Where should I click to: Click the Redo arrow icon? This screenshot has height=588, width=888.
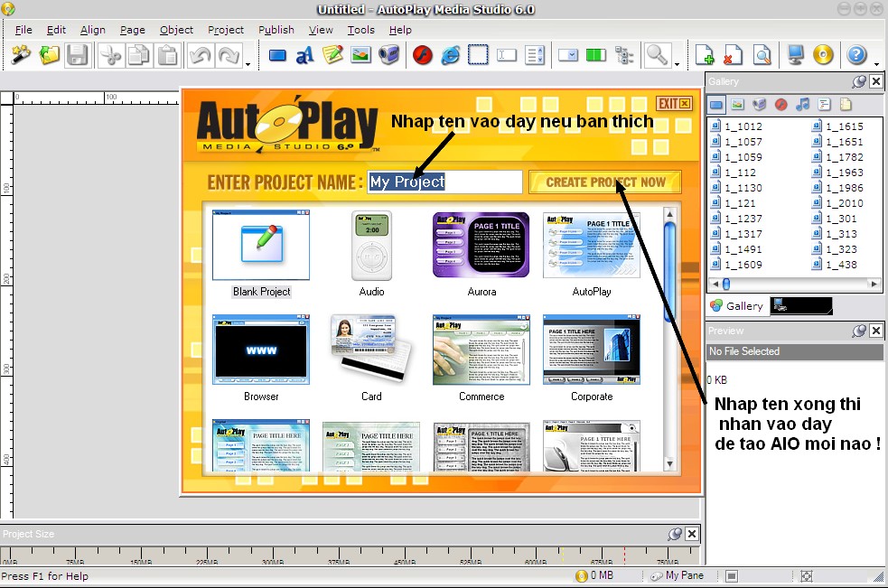click(x=229, y=55)
